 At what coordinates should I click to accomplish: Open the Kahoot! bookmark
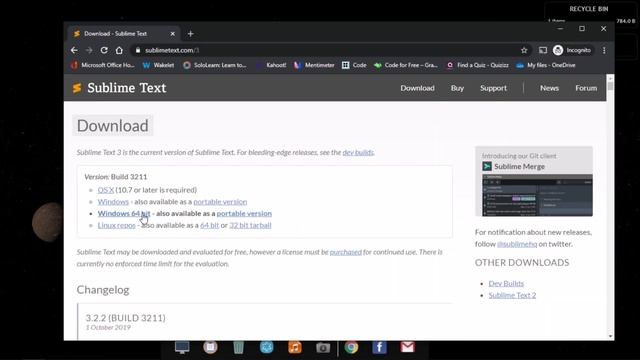click(271, 65)
